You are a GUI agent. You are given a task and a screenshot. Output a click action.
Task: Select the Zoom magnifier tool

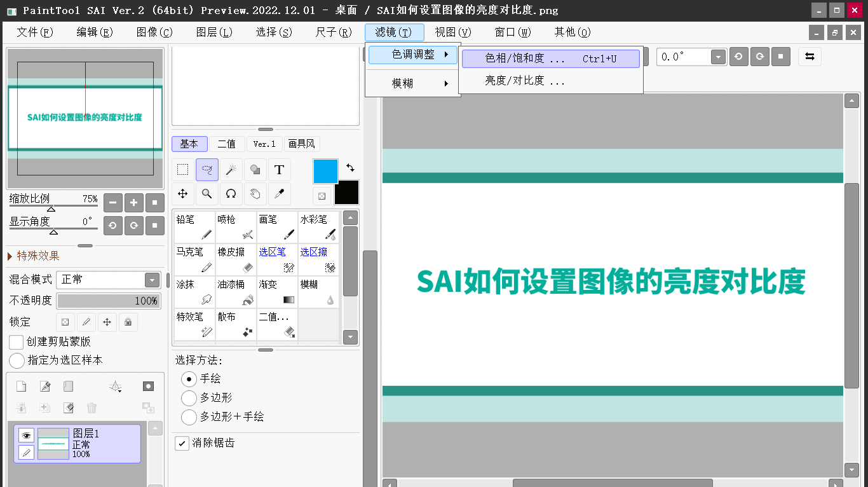(207, 193)
